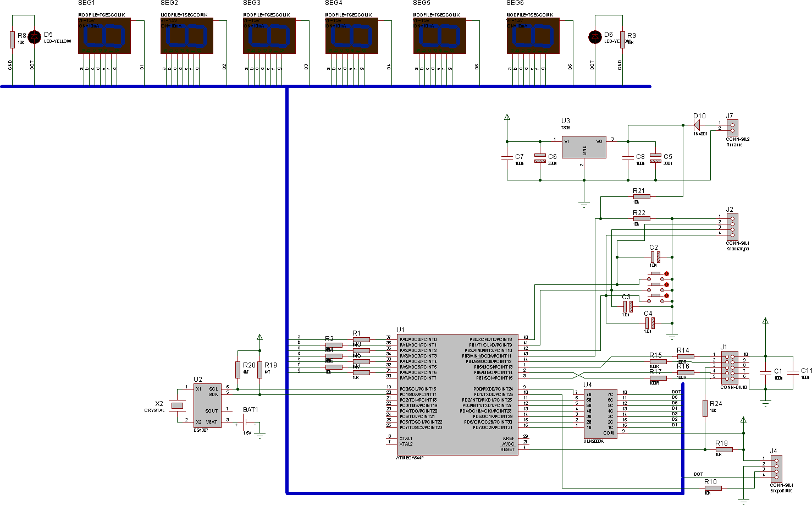Click the J1 CONN-DIL10 connector
The width and height of the screenshot is (812, 505).
point(730,367)
